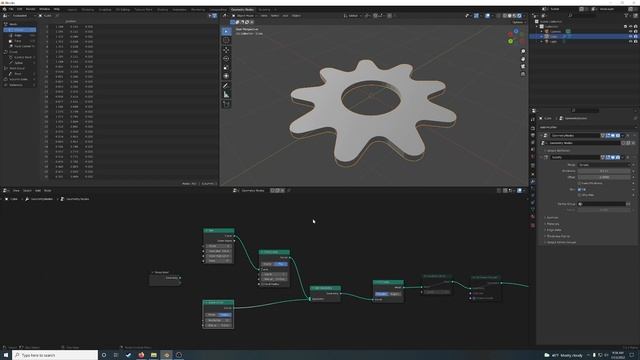Expand the Edge Data subpanel
This screenshot has width=640, height=360.
click(554, 230)
